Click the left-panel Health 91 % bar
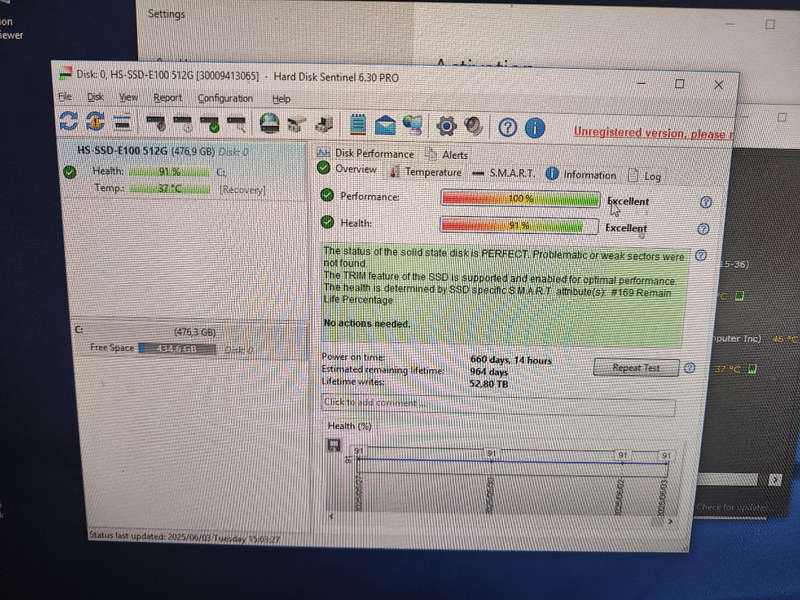The width and height of the screenshot is (800, 600). [169, 171]
